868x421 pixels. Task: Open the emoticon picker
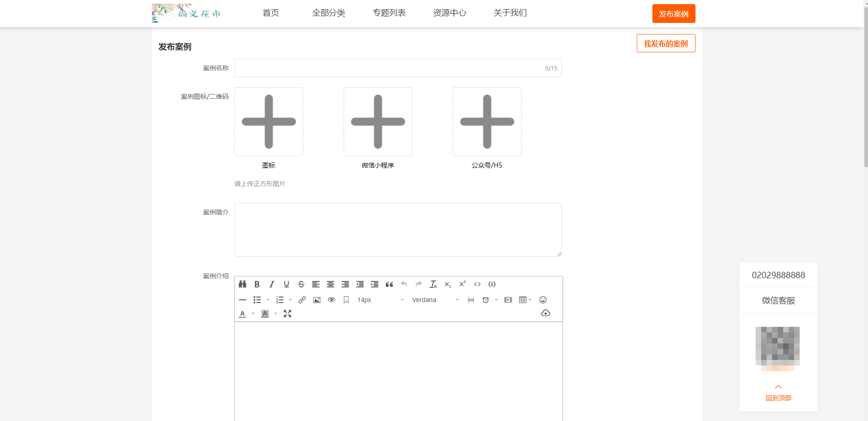[x=543, y=300]
